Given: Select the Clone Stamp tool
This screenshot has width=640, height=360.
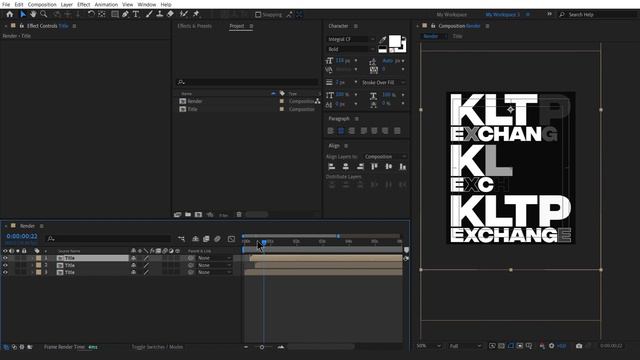Looking at the screenshot, I should coord(160,14).
